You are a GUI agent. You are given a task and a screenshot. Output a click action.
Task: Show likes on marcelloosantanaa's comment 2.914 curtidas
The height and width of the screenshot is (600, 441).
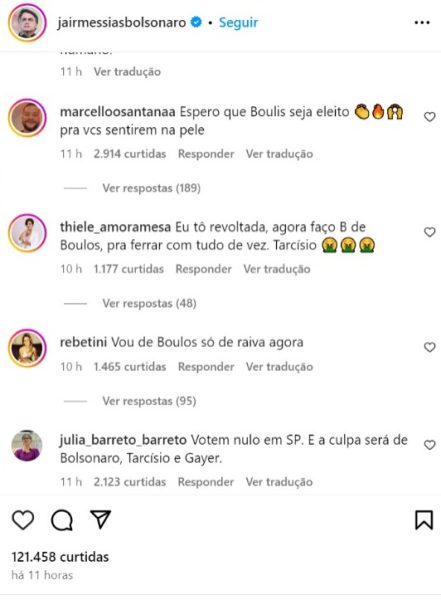(130, 154)
